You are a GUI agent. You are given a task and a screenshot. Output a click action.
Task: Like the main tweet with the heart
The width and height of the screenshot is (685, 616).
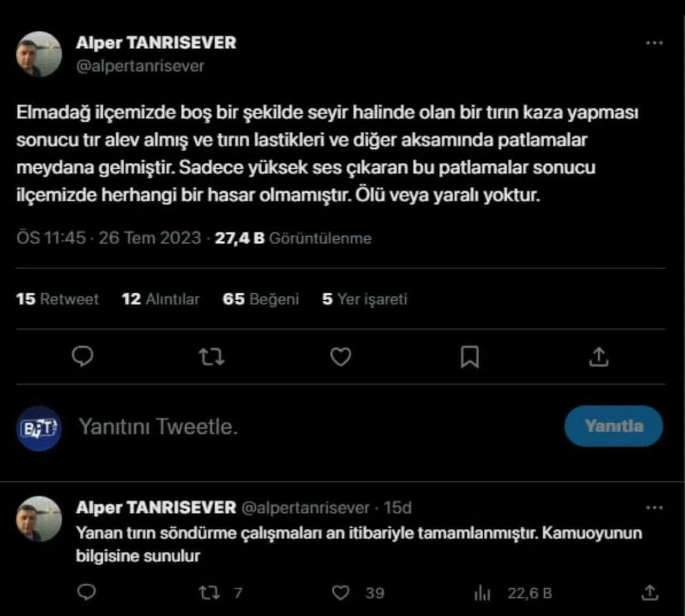pyautogui.click(x=340, y=356)
